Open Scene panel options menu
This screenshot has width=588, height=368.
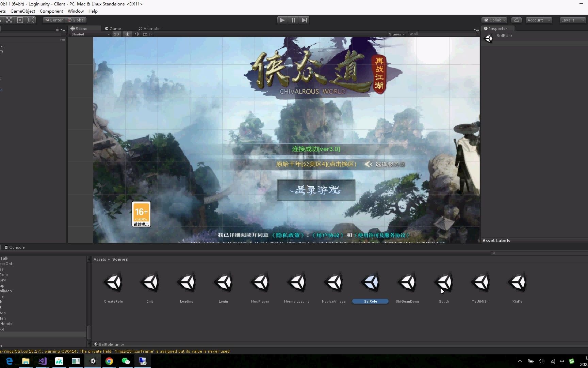tap(476, 30)
